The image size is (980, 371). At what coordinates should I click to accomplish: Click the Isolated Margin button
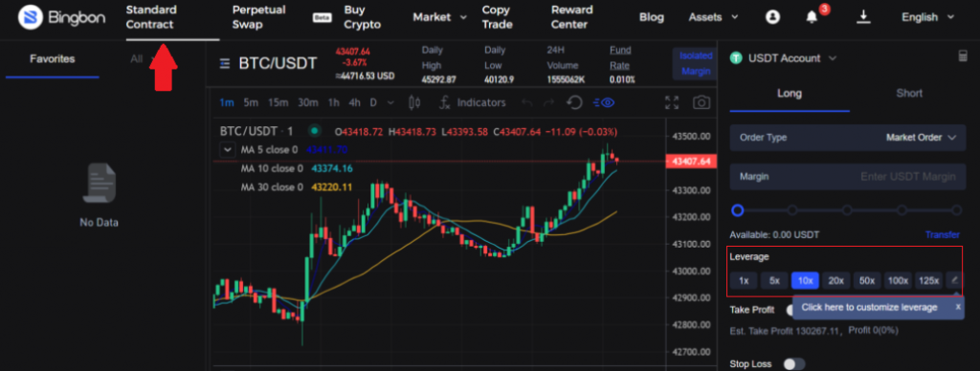click(x=696, y=63)
